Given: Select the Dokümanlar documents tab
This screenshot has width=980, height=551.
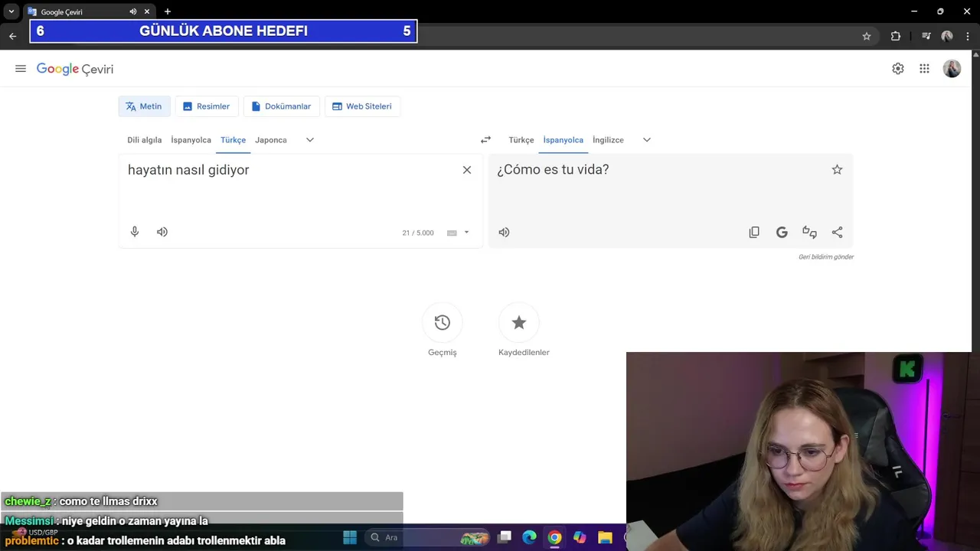Looking at the screenshot, I should [281, 106].
